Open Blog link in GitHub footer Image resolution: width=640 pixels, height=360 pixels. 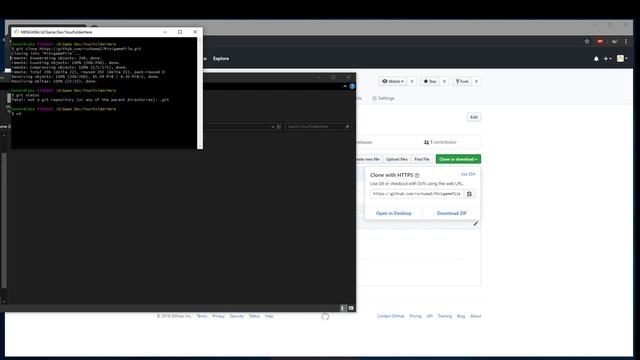(461, 316)
